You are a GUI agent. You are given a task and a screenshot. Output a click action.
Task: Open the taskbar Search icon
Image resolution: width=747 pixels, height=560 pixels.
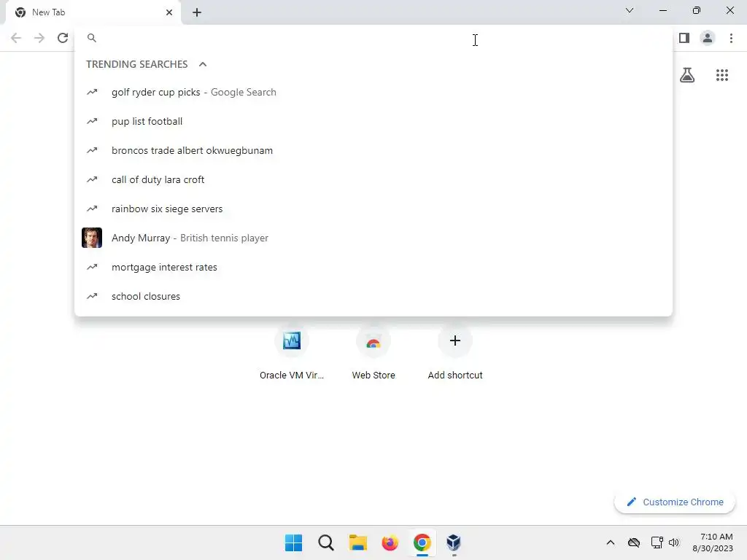click(326, 542)
